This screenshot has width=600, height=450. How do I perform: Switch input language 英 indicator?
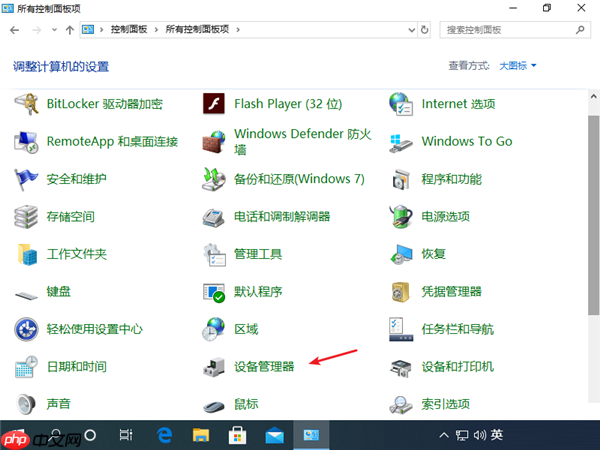click(x=497, y=435)
